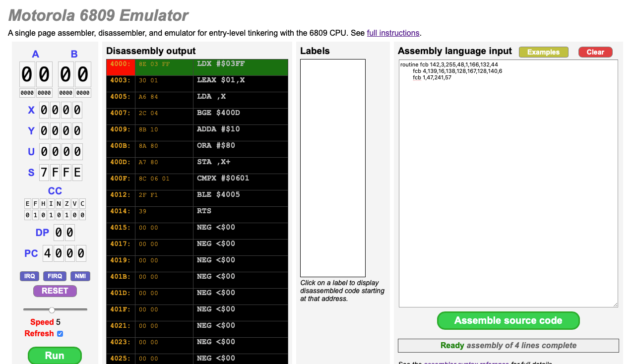Click the purple RESET button

(x=55, y=291)
